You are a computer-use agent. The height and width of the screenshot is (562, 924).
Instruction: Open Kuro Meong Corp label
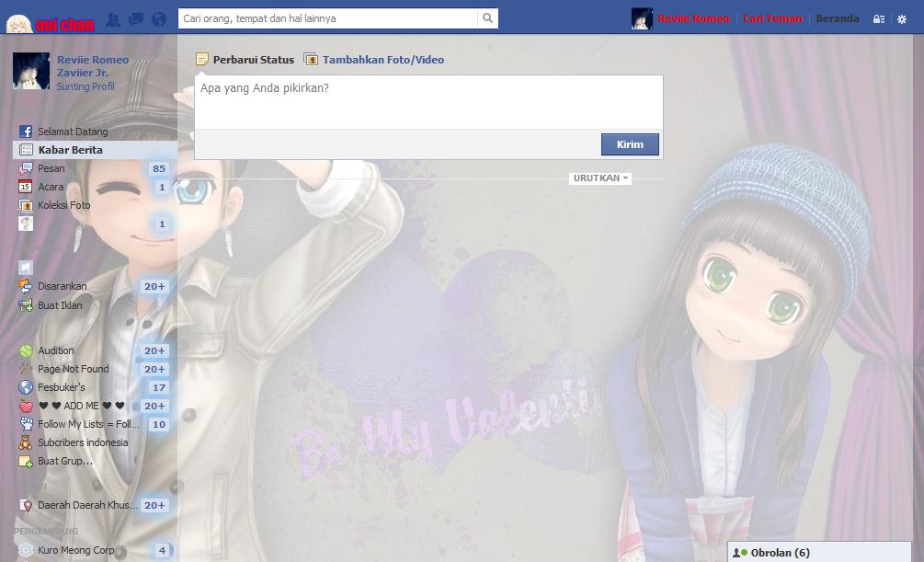(x=76, y=550)
